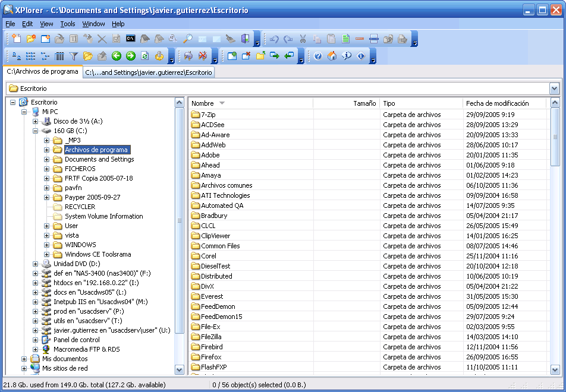Click the disconnect plug icon with red X

[x=203, y=56]
